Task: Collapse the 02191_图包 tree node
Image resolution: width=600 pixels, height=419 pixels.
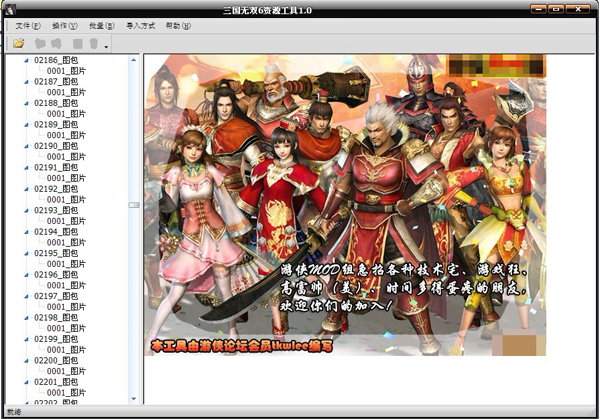Action: click(26, 168)
